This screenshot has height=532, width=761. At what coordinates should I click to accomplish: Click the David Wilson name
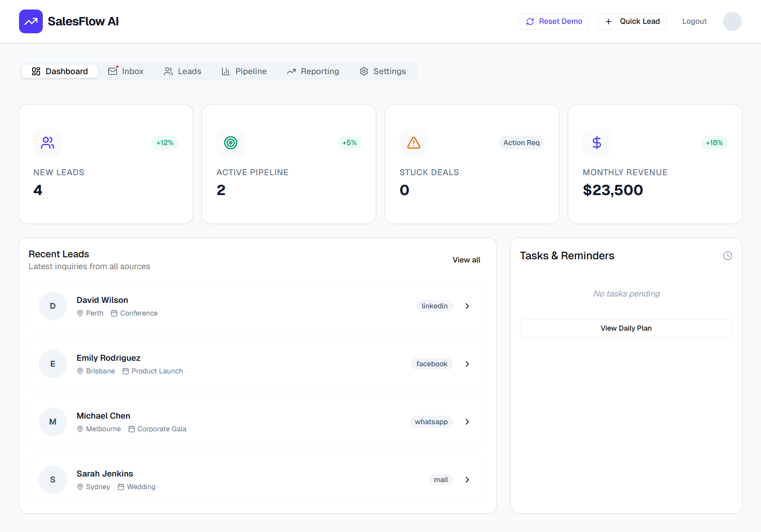tap(102, 300)
